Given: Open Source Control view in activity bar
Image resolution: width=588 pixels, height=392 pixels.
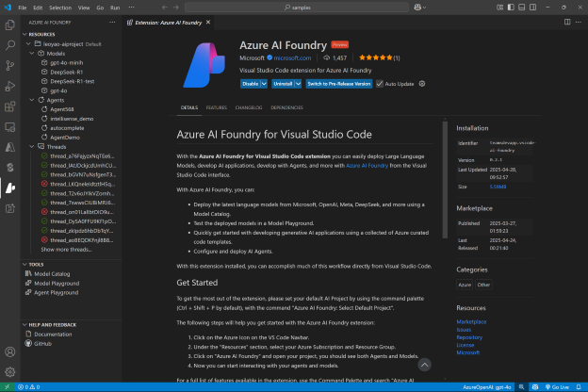Looking at the screenshot, I should tap(10, 66).
